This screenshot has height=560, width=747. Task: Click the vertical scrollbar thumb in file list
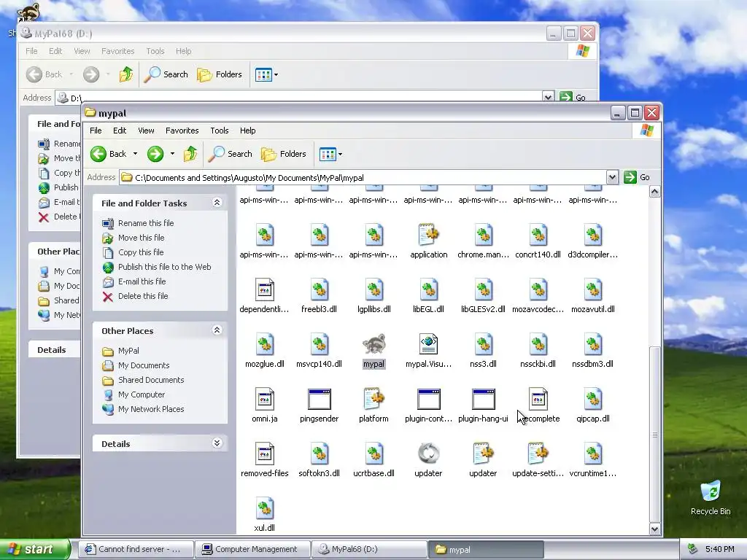[655, 435]
